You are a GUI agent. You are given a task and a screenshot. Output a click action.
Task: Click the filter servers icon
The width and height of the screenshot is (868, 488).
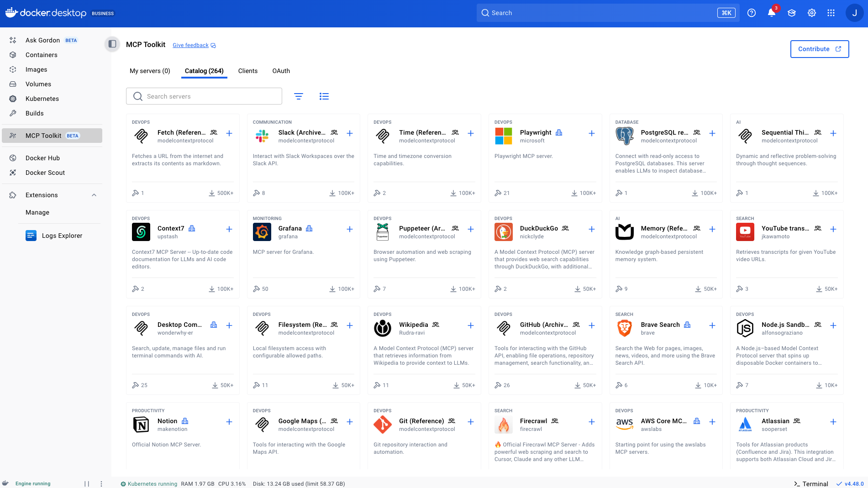pos(298,96)
